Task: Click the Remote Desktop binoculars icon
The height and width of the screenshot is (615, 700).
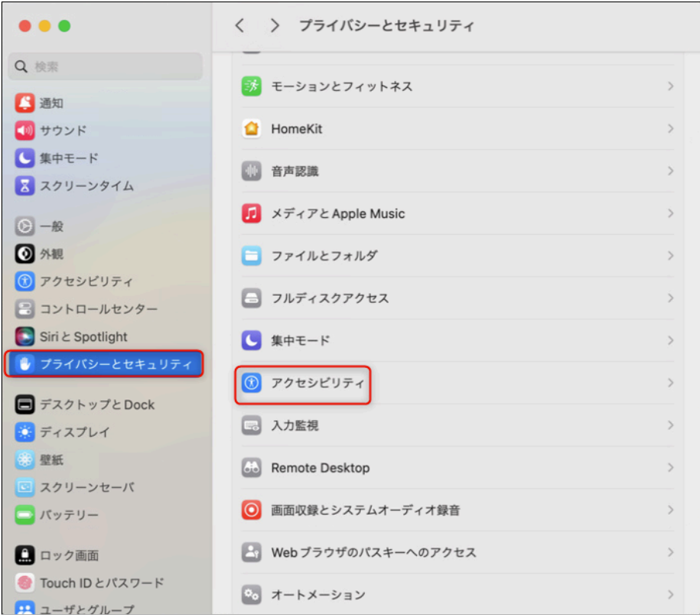Action: pos(252,468)
